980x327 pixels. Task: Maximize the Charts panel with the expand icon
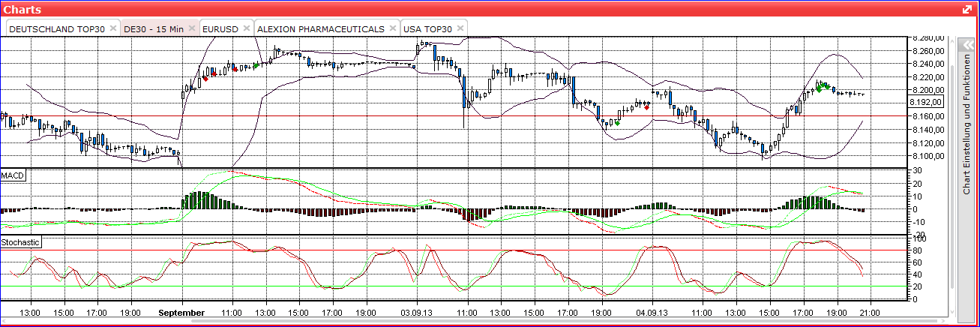(967, 9)
